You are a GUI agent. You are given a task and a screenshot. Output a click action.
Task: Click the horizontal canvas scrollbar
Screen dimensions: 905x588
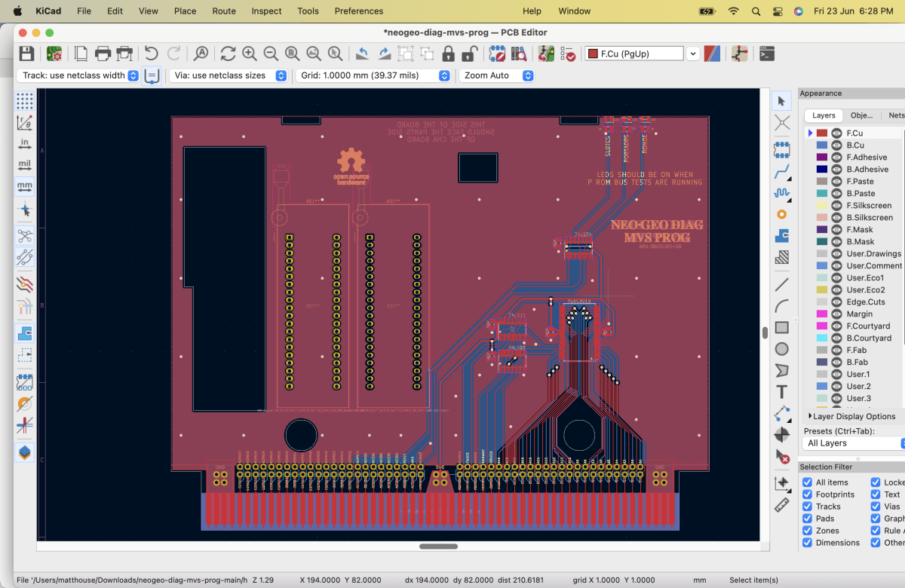tap(438, 547)
